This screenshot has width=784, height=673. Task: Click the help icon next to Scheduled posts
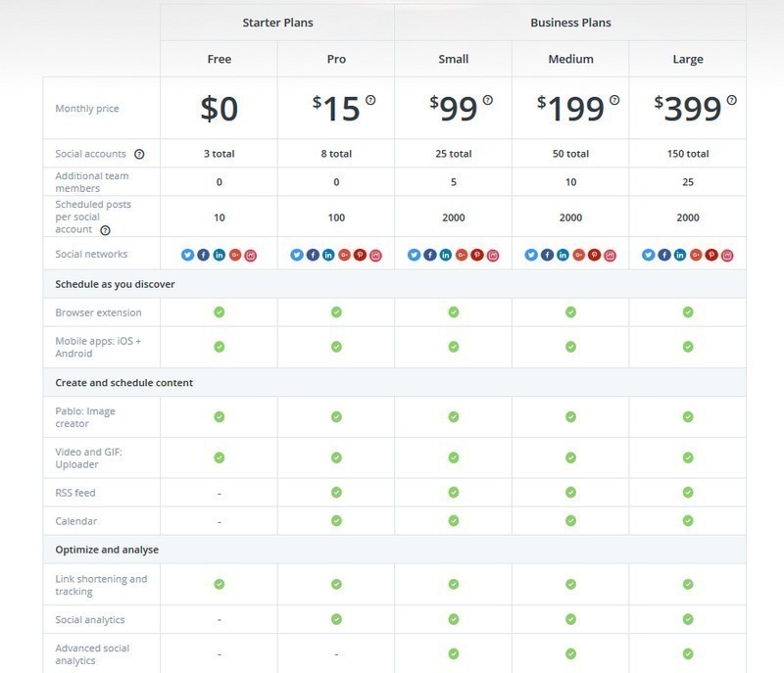tap(105, 230)
